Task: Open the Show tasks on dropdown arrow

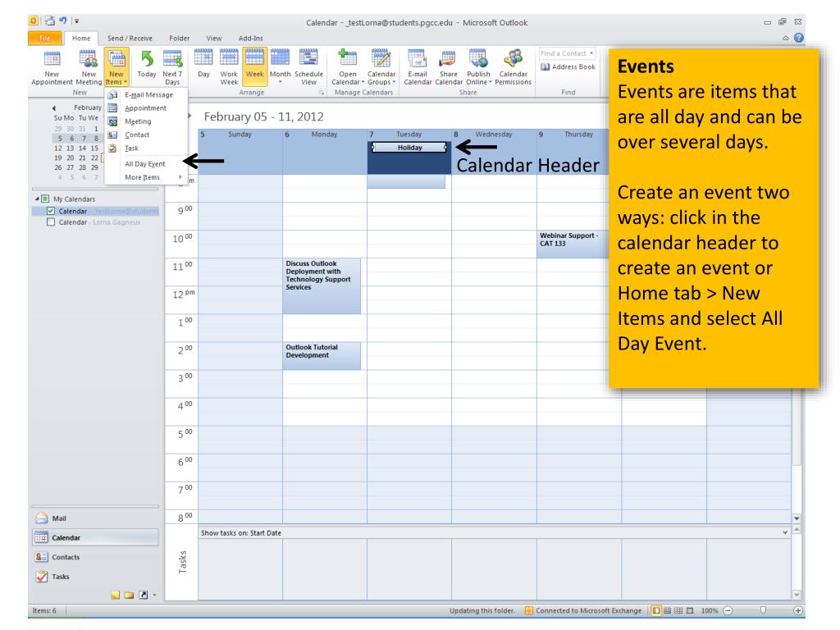Action: (785, 532)
